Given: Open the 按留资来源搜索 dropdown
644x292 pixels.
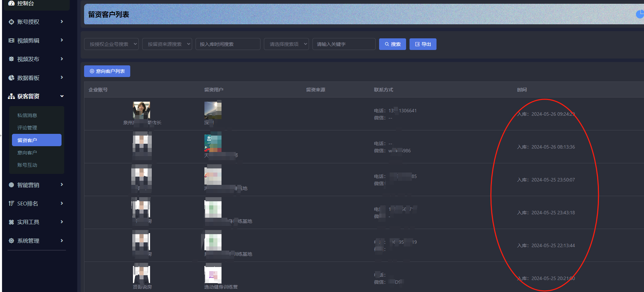Looking at the screenshot, I should point(167,44).
